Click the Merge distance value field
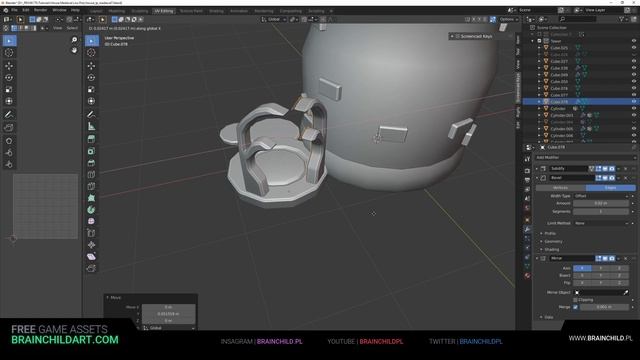The height and width of the screenshot is (360, 640). [604, 307]
